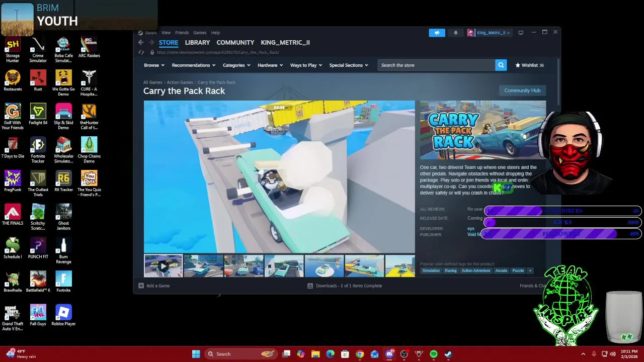The image size is (644, 362).
Task: Switch to the LIBRARY tab
Action: pyautogui.click(x=197, y=43)
